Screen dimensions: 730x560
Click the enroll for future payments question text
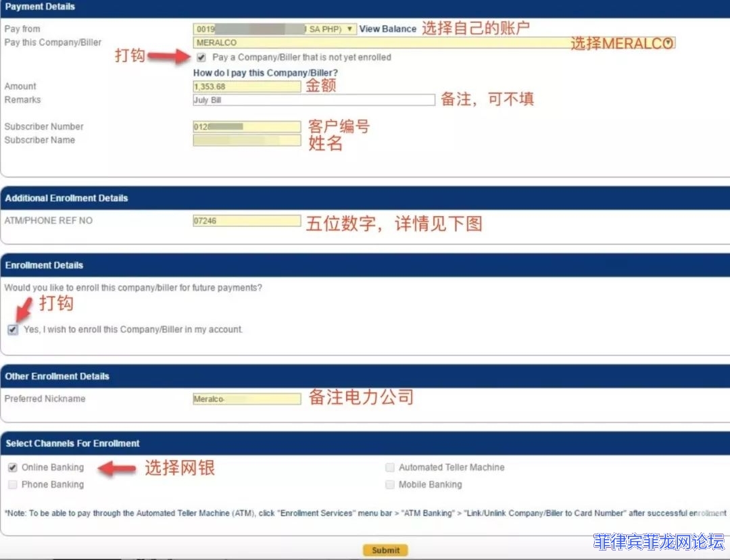133,288
